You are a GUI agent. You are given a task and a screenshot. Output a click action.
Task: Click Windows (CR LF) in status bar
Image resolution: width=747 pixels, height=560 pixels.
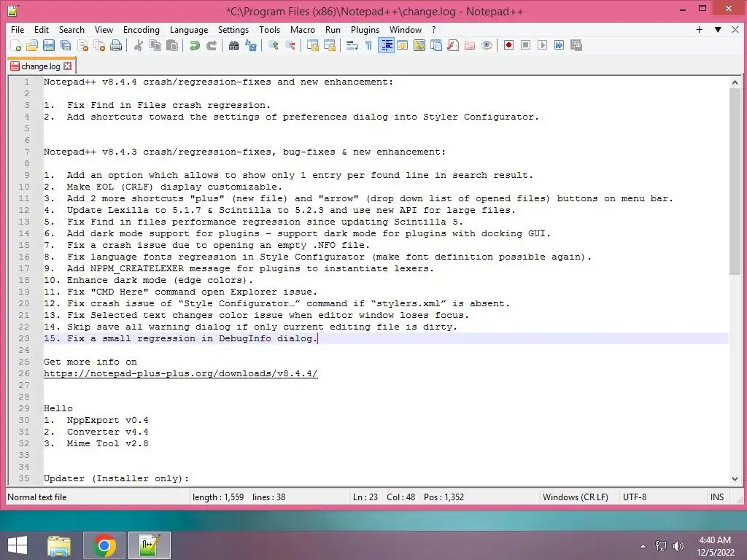coord(576,497)
